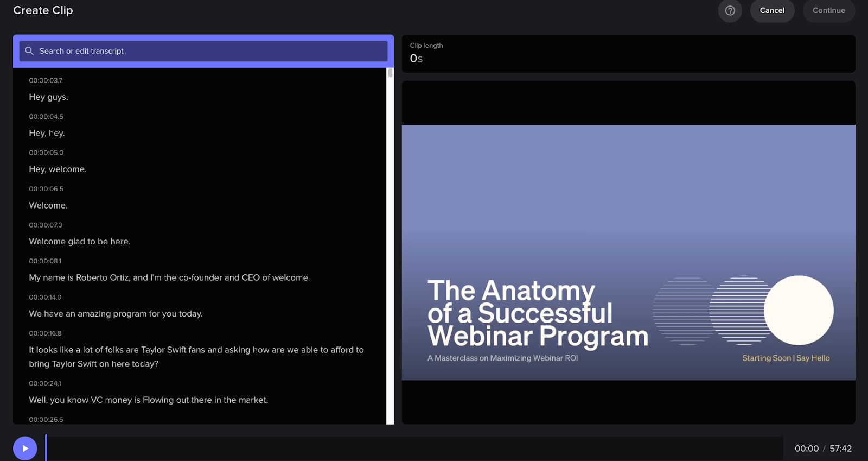
Task: Click timestamp 00:00:07.0
Action: pos(46,225)
